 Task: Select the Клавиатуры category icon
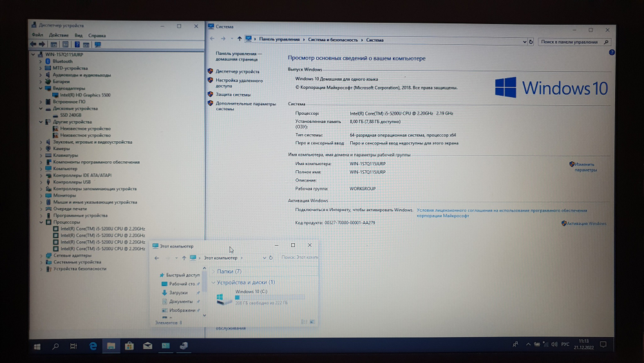pyautogui.click(x=48, y=155)
